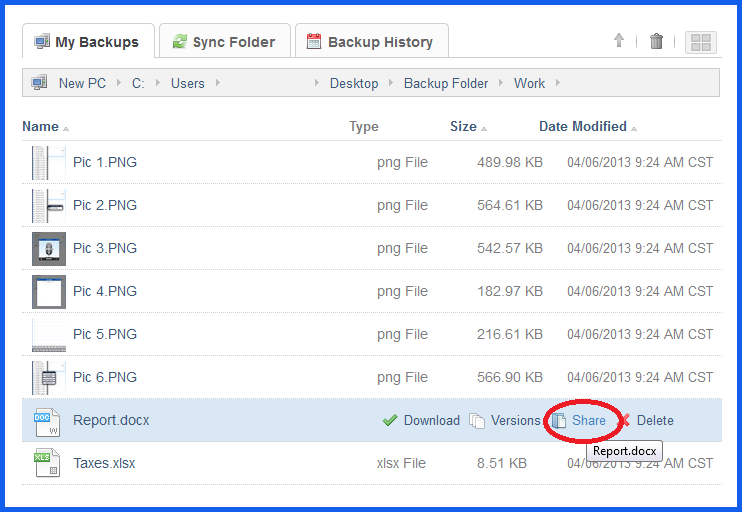742x512 pixels.
Task: Sort files by Date Modified column
Action: tap(583, 127)
